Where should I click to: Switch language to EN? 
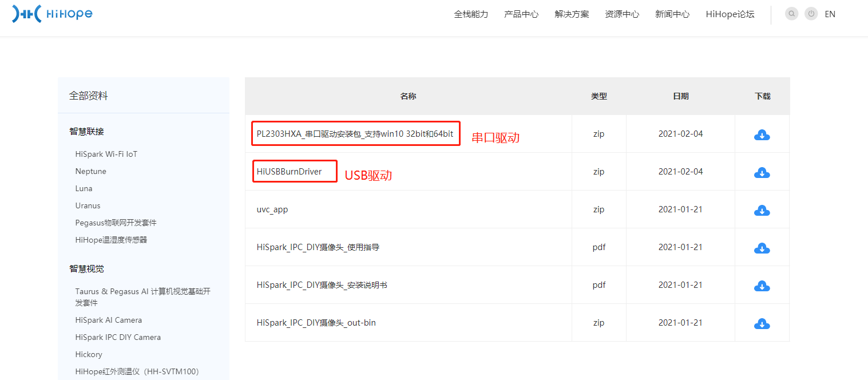click(830, 14)
